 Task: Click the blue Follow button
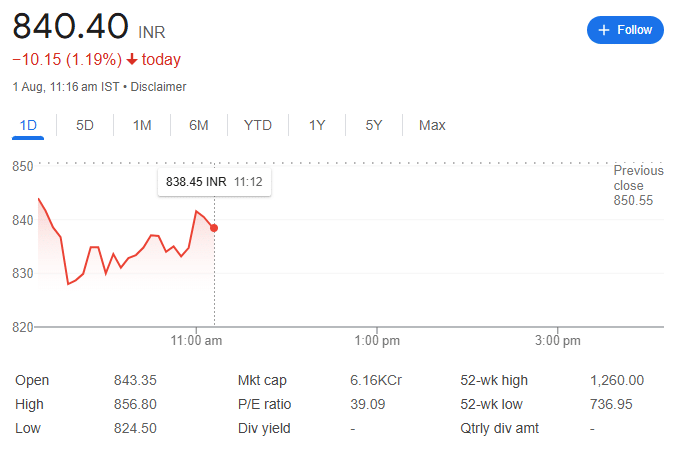[625, 30]
